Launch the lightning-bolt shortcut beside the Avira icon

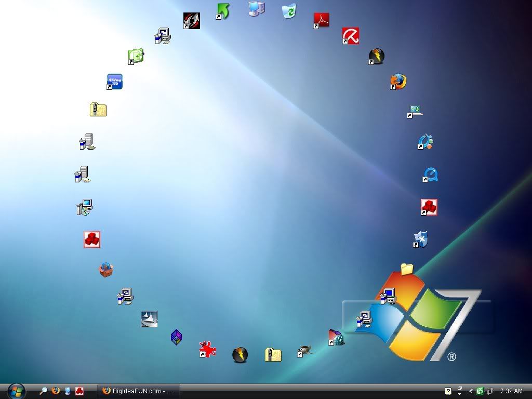(376, 56)
